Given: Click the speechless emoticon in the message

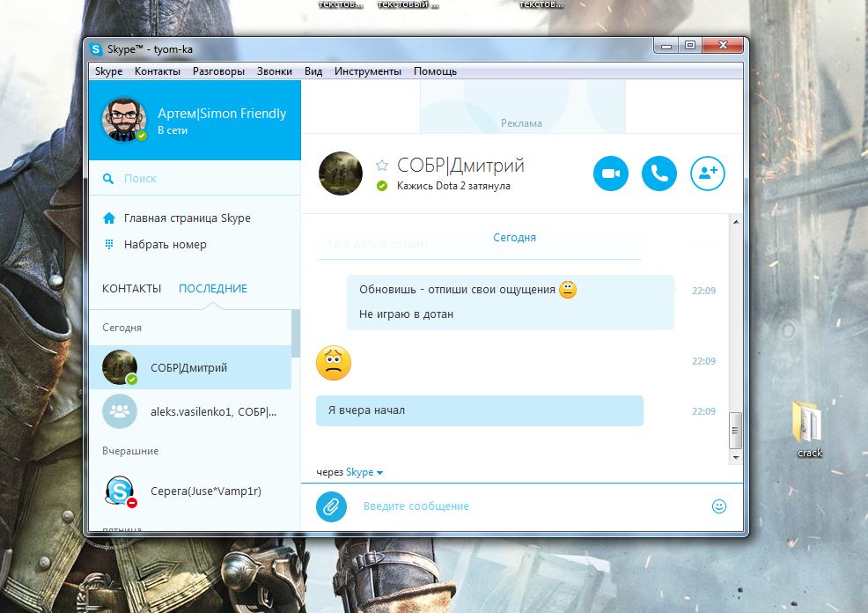Looking at the screenshot, I should point(568,290).
